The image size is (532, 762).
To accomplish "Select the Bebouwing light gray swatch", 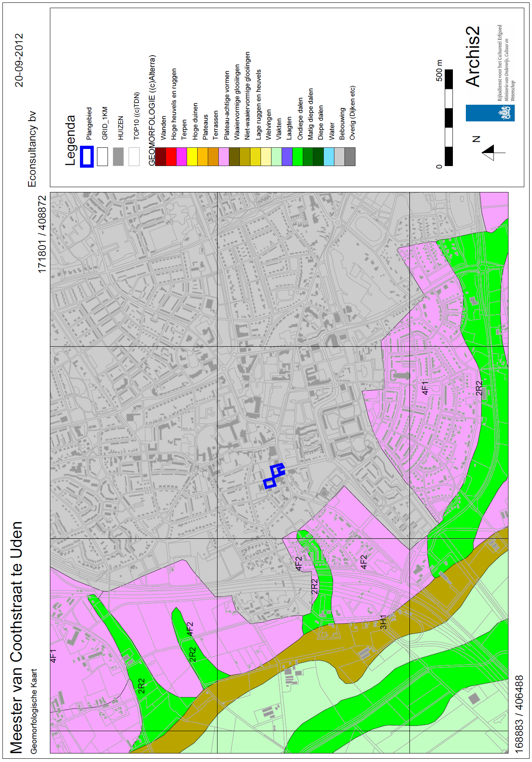I will pos(340,157).
